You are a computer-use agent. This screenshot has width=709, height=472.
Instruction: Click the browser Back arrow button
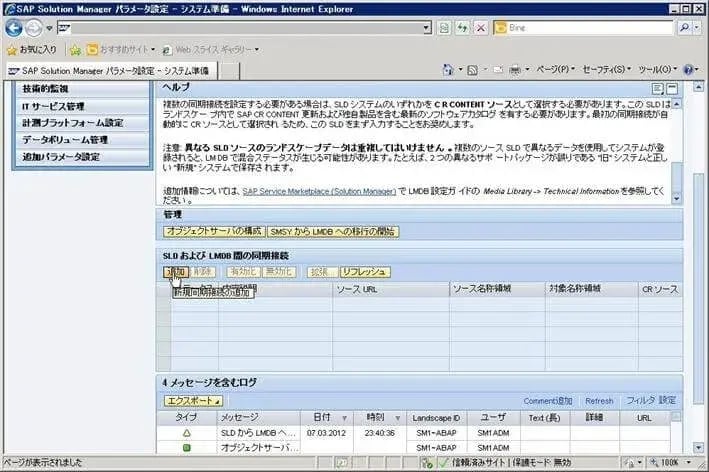coord(14,28)
